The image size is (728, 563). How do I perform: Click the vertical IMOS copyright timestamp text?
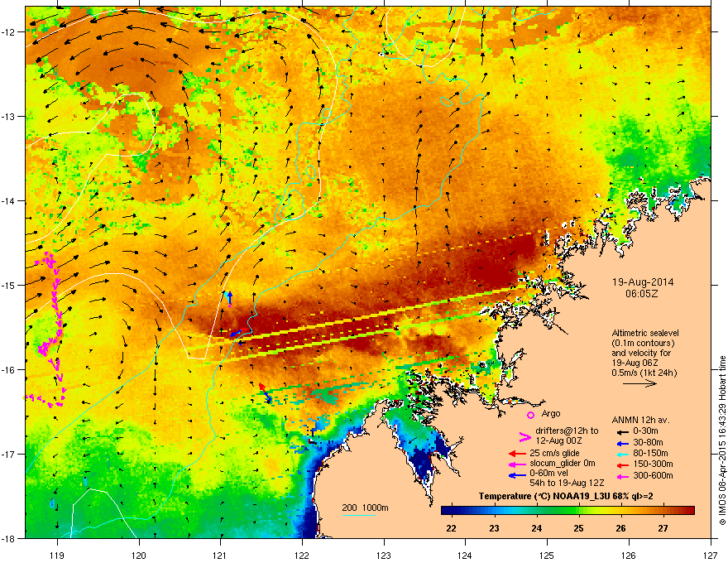click(x=722, y=440)
